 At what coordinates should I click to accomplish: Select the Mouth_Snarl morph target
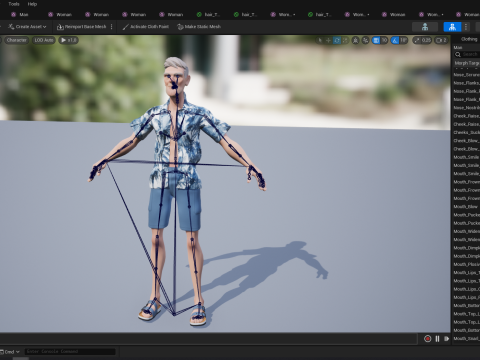(x=466, y=338)
